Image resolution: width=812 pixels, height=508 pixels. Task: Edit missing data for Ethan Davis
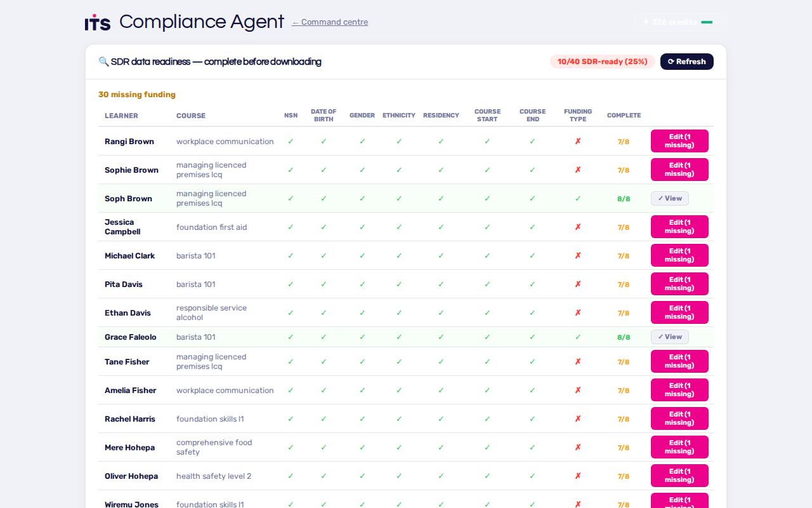pyautogui.click(x=679, y=312)
